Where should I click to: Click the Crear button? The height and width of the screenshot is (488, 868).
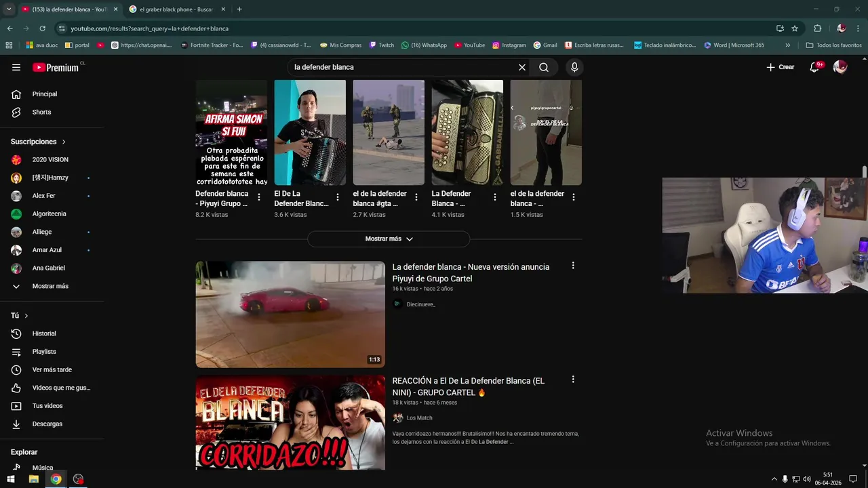point(780,67)
